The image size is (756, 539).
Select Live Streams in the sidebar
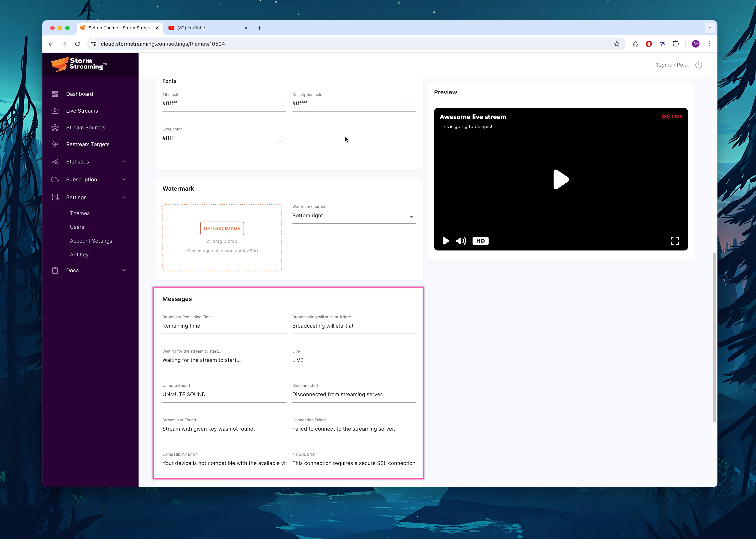tap(82, 111)
